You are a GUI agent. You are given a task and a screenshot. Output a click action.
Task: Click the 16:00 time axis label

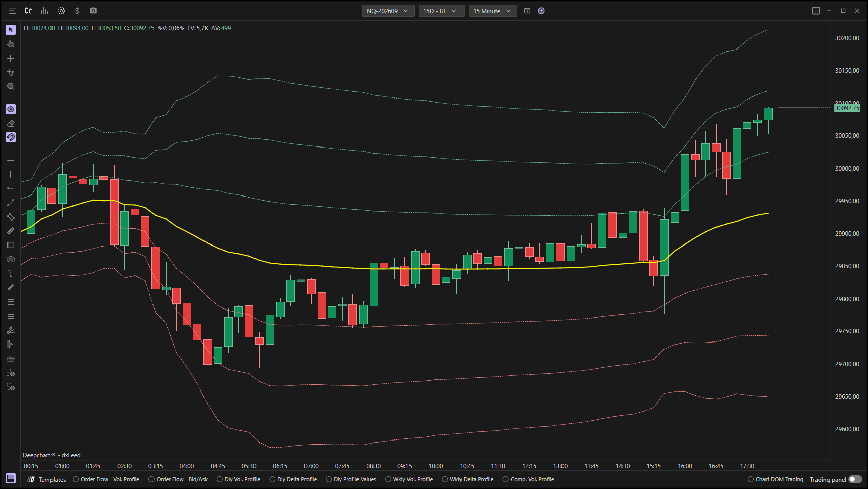pos(685,466)
